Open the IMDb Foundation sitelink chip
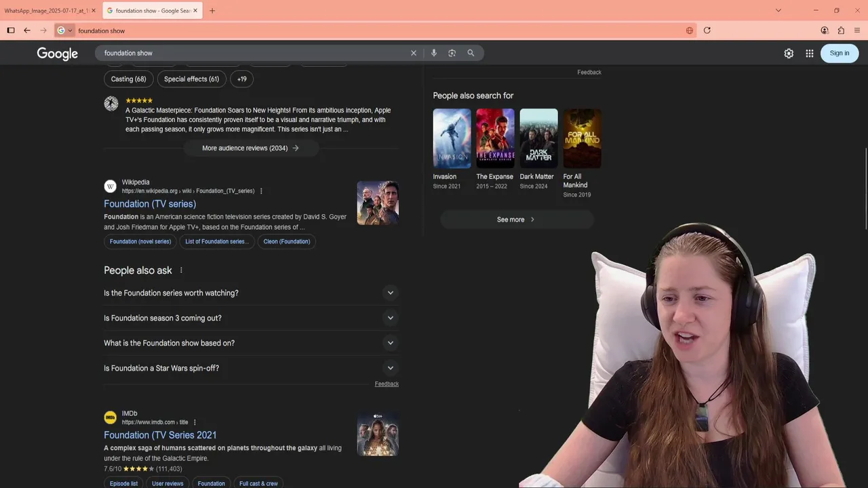This screenshot has height=488, width=868. click(x=211, y=483)
